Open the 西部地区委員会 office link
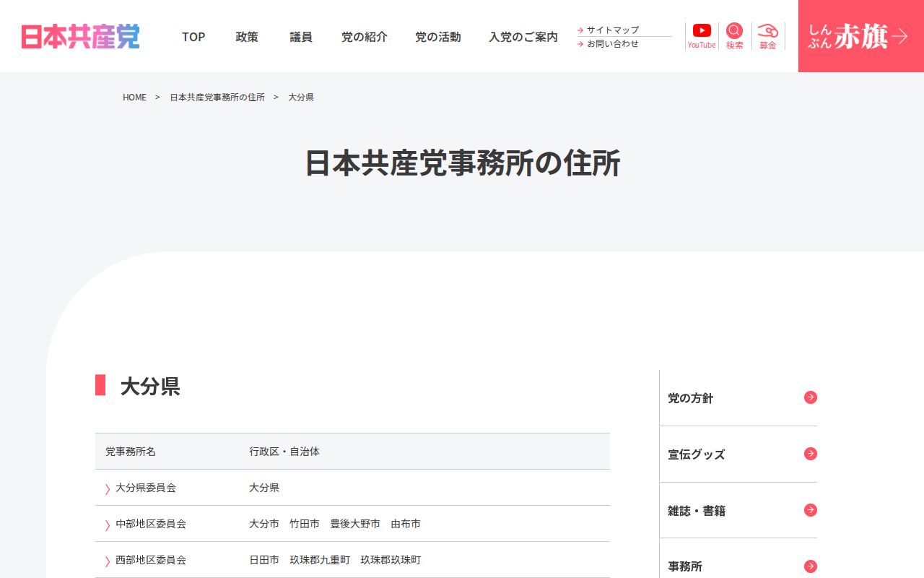Viewport: 924px width, 578px height. coord(151,560)
